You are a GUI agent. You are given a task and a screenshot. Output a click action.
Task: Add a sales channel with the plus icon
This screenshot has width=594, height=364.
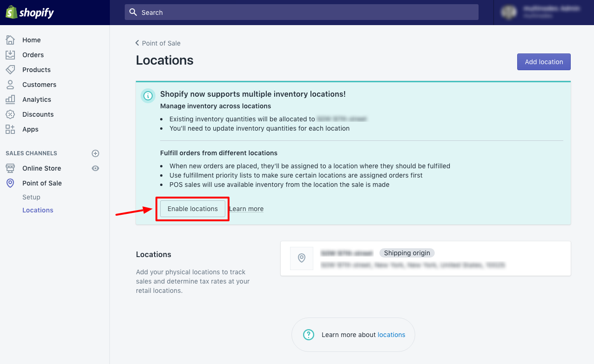coord(95,153)
